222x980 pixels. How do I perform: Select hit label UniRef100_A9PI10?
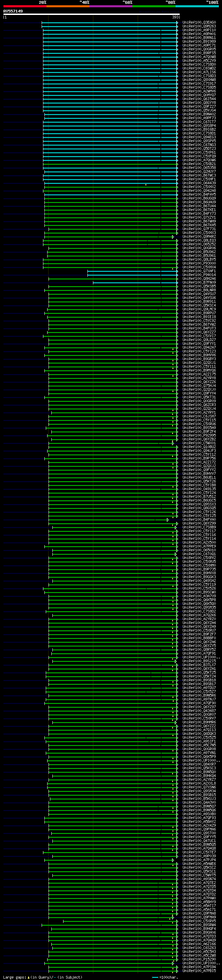(x=199, y=30)
